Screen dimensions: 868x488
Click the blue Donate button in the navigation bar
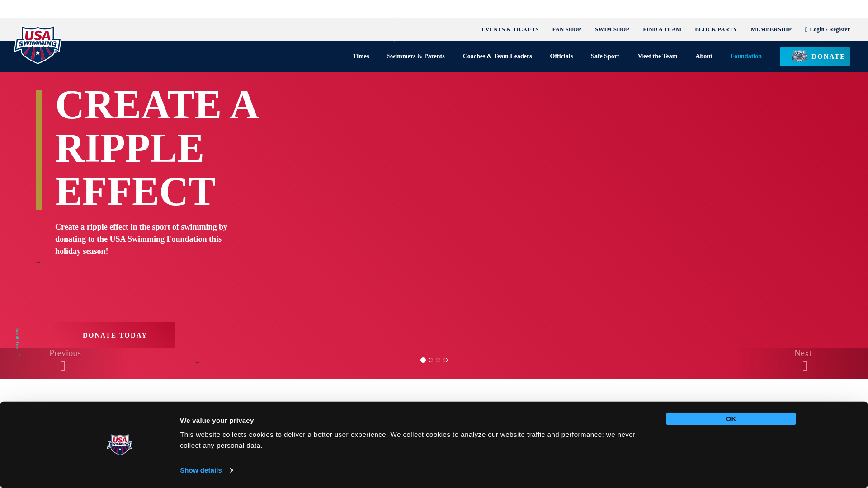point(815,56)
